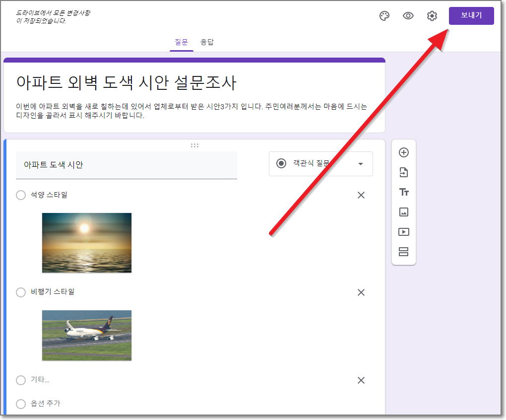
Task: Open form settings gear icon
Action: [x=432, y=16]
